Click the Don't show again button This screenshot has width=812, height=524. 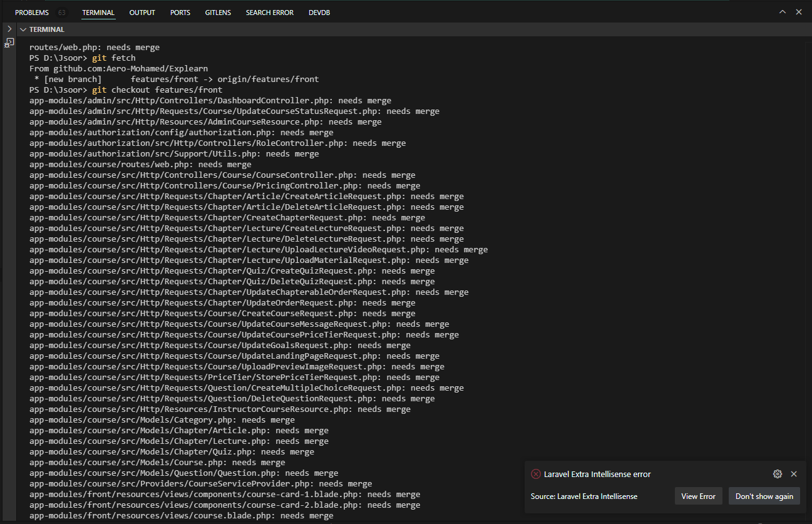click(x=764, y=496)
